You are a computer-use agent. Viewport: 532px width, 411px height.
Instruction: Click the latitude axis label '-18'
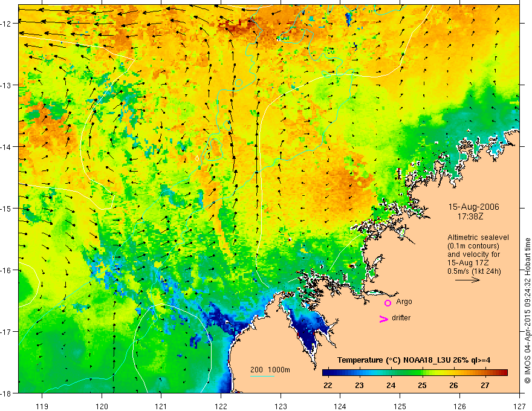coord(7,393)
